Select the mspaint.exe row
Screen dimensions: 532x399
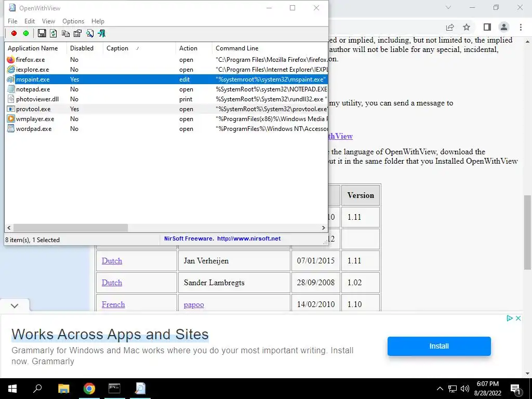point(166,79)
